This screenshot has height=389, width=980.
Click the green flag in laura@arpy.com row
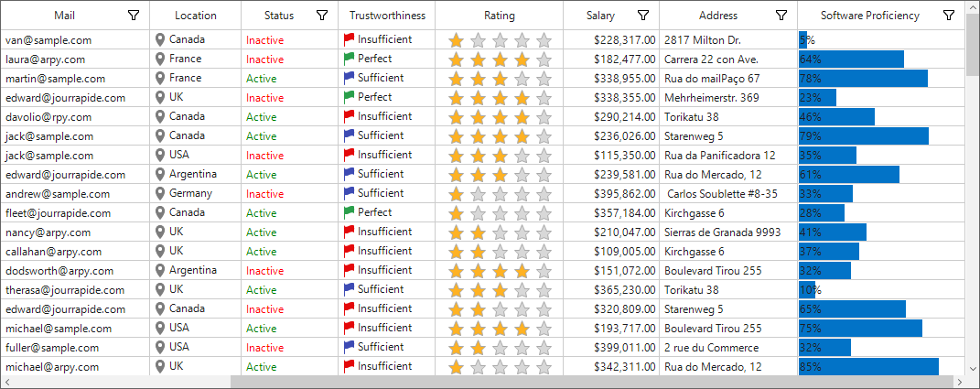(x=349, y=59)
